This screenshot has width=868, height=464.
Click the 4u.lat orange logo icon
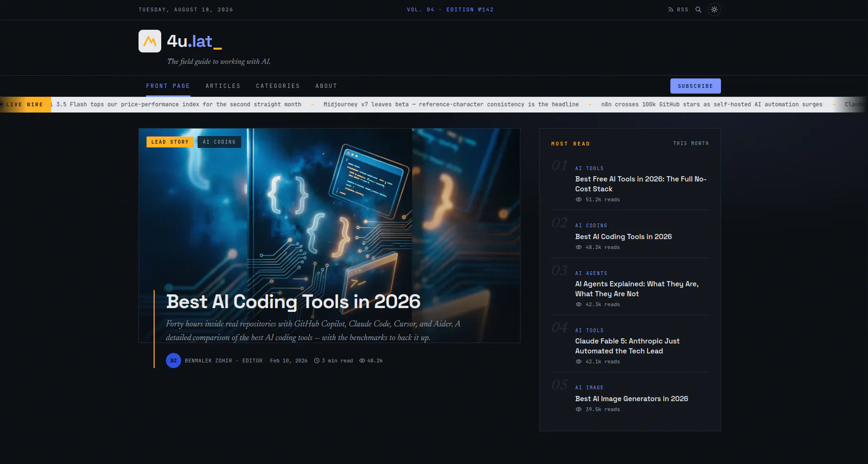(x=150, y=41)
